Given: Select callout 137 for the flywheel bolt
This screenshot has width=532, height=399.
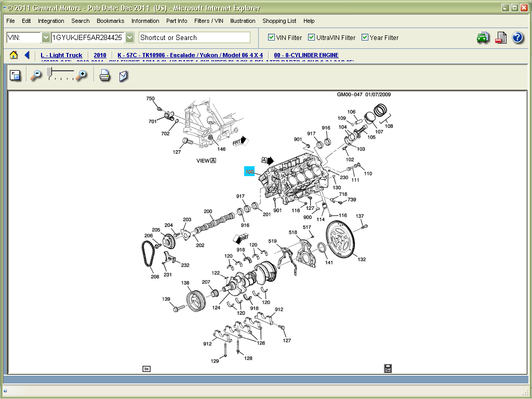Looking at the screenshot, I should [x=360, y=216].
